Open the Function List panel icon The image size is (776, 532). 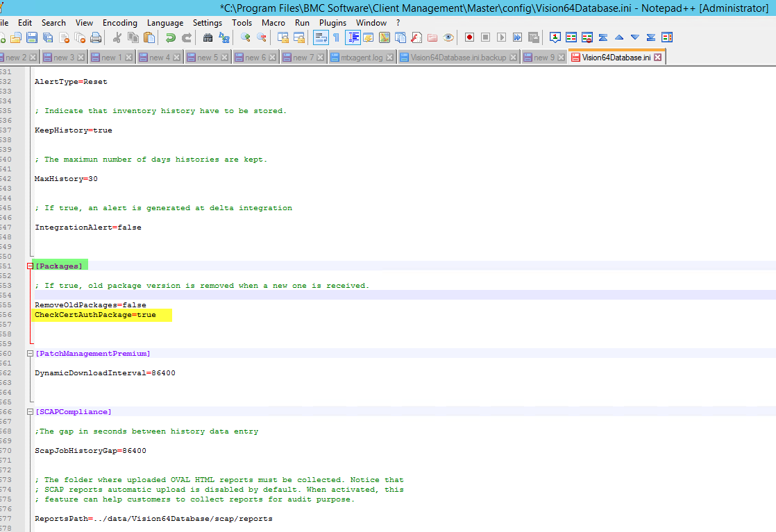pyautogui.click(x=416, y=37)
